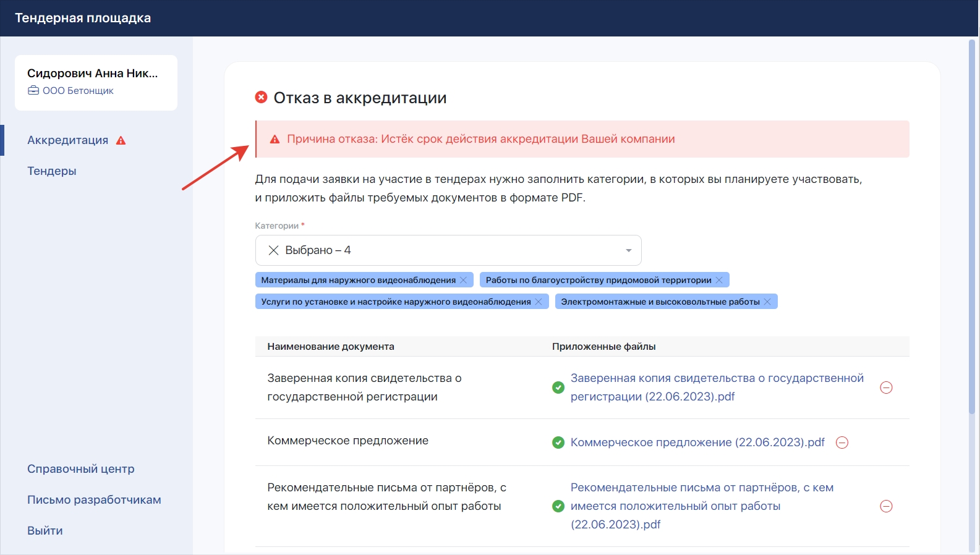Delete the attached 'Коммерческое предложение' file

click(x=842, y=443)
